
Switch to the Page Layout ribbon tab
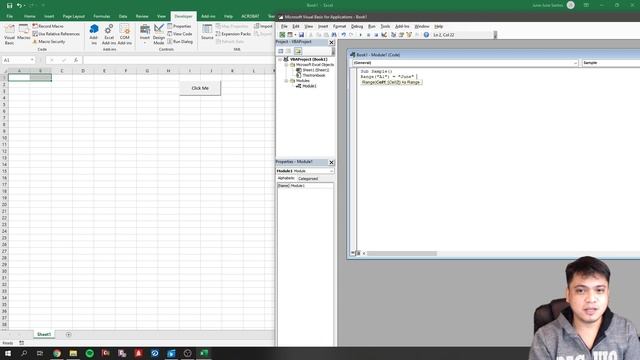coord(73,16)
